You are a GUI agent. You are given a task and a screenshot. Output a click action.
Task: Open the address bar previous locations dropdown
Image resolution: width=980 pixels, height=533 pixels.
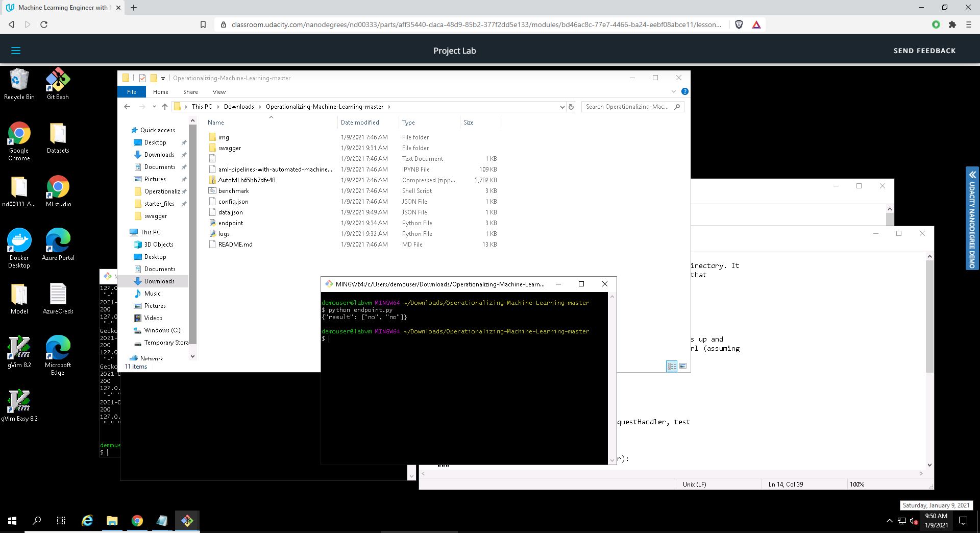(x=562, y=107)
